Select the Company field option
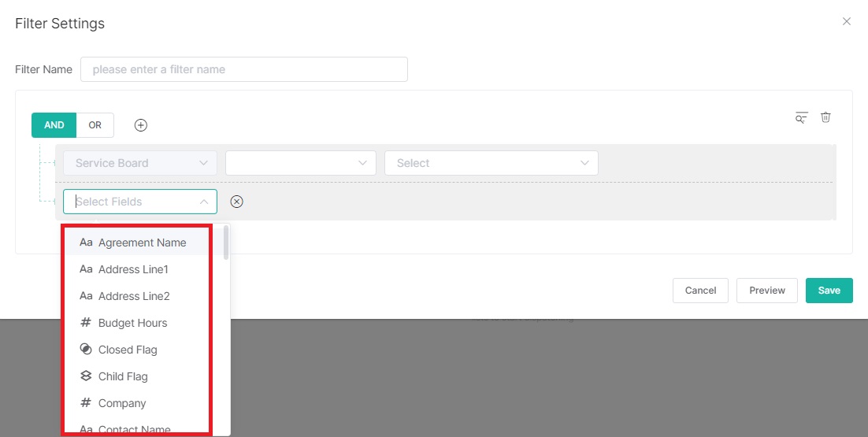 (122, 403)
